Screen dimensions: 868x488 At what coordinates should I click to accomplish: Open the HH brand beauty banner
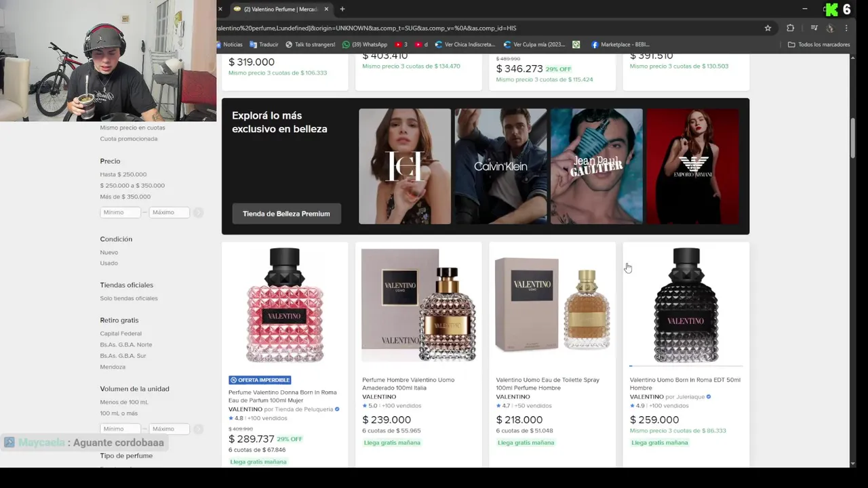tap(405, 166)
